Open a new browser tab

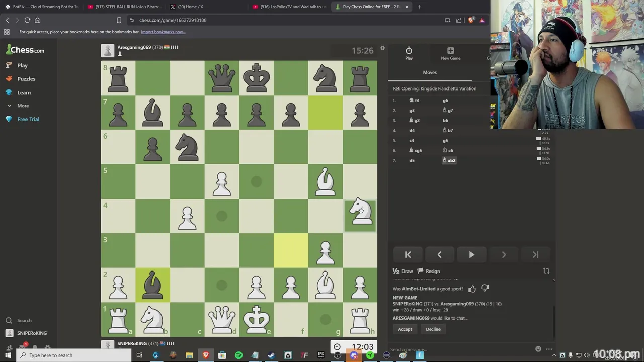coord(419,7)
